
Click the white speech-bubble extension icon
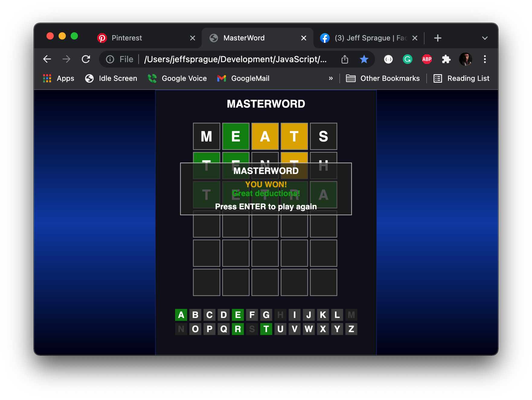click(x=388, y=59)
